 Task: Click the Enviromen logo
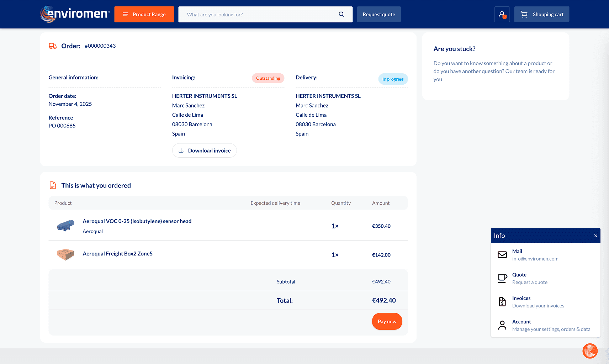(75, 14)
